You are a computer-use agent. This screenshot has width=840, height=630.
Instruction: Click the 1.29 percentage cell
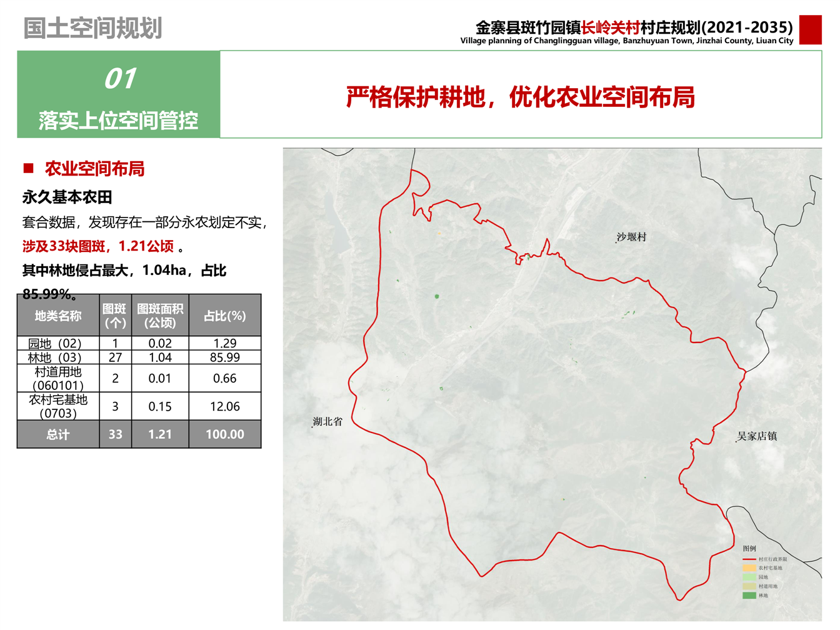225,343
